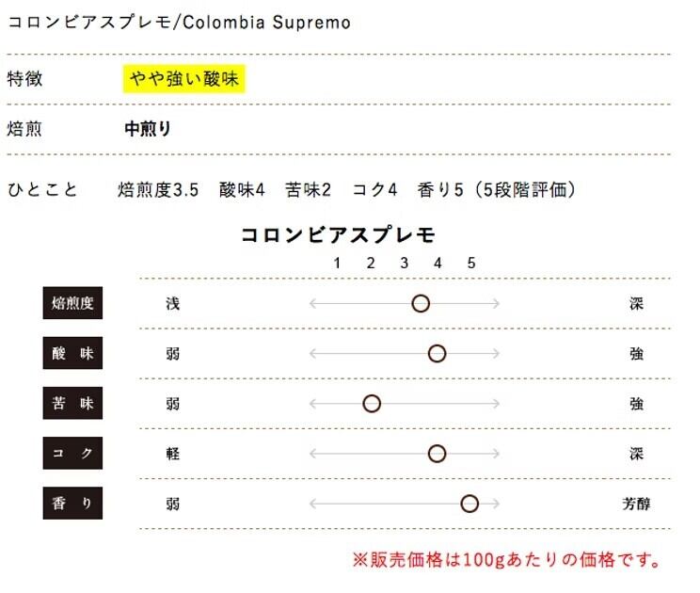Viewport: 700px width, 593px height.
Task: Click the circle marker on the 苦味 scale
Action: coord(372,403)
